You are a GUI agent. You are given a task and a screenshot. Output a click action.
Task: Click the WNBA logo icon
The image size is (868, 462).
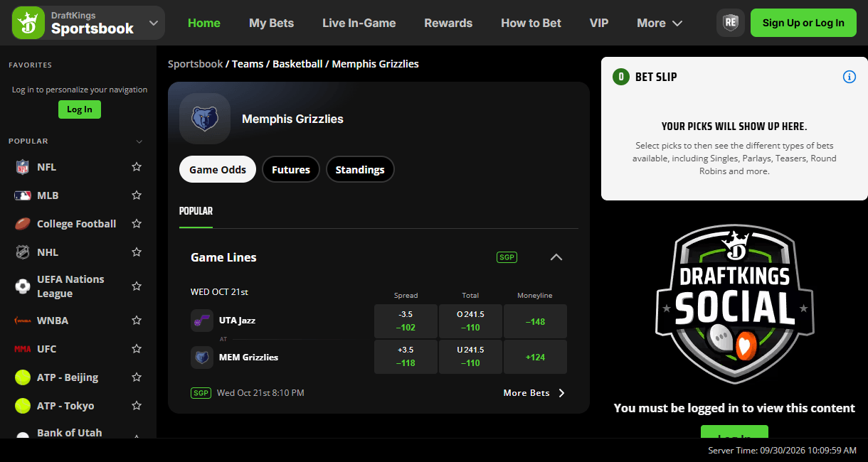(23, 321)
